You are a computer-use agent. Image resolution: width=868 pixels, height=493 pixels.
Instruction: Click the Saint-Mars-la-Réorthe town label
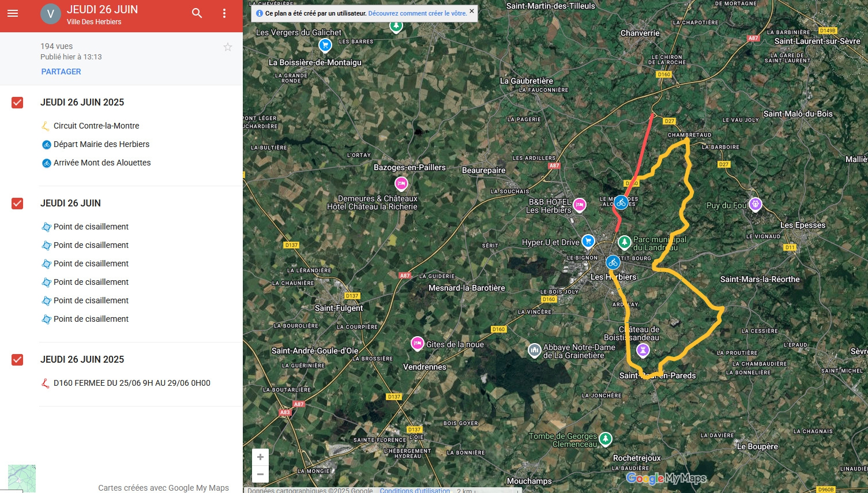pyautogui.click(x=760, y=279)
